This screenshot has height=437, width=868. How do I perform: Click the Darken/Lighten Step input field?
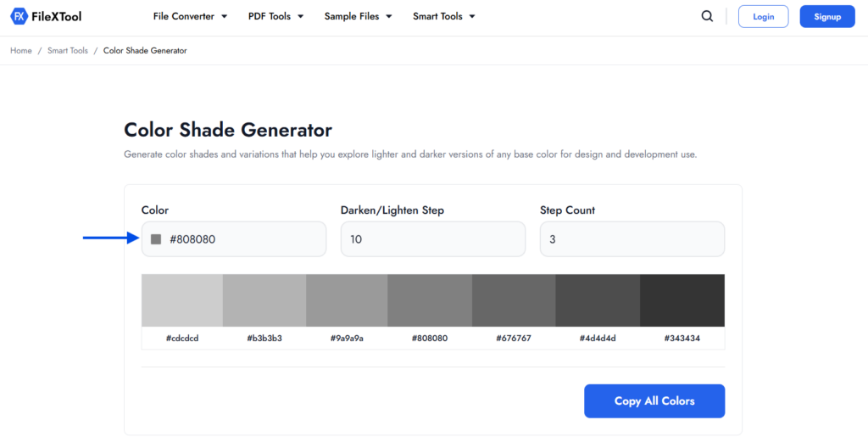(x=433, y=239)
